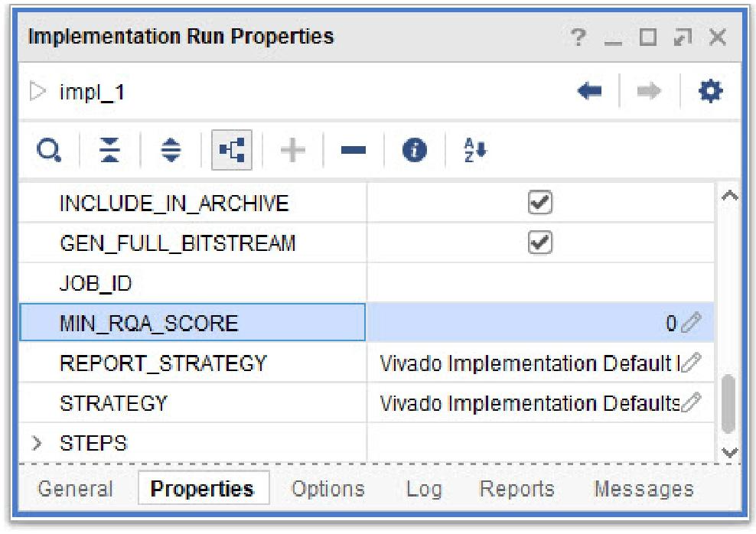756x534 pixels.
Task: Select the MIN_RQA_SCORE property row
Action: click(x=367, y=322)
